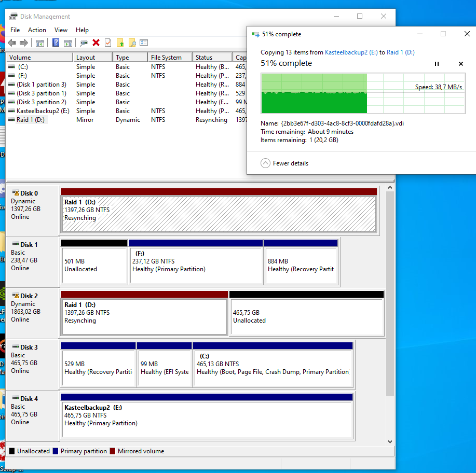Open the Action menu
Screen dimensions: 476x473
click(37, 30)
